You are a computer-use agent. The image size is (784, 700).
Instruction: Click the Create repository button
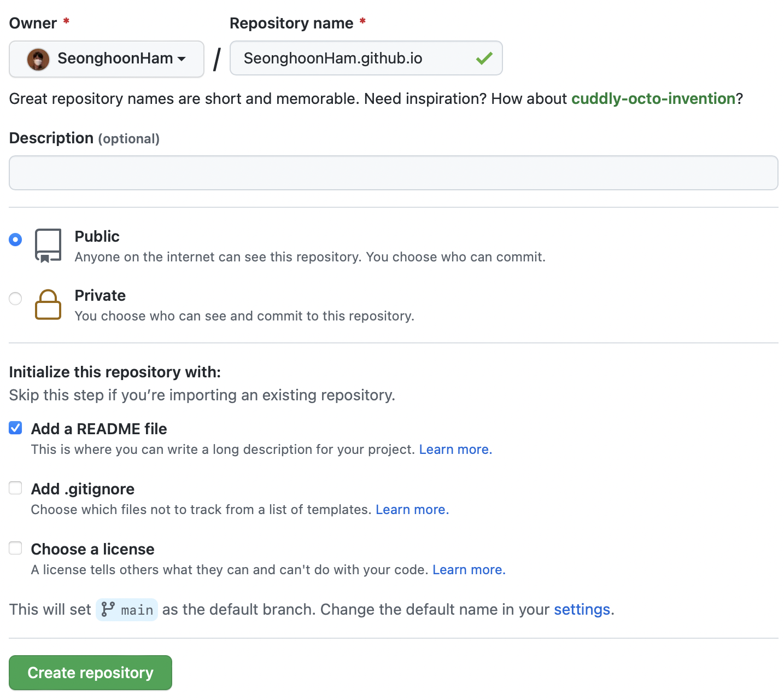90,673
